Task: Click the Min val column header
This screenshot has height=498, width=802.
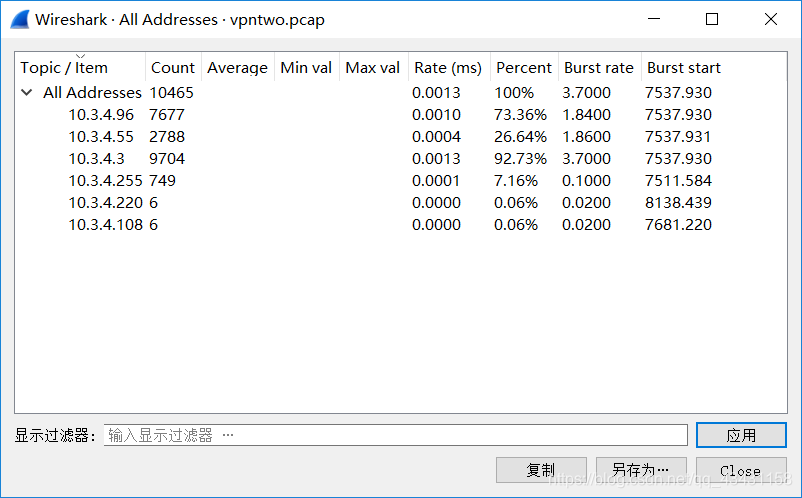Action: (306, 67)
